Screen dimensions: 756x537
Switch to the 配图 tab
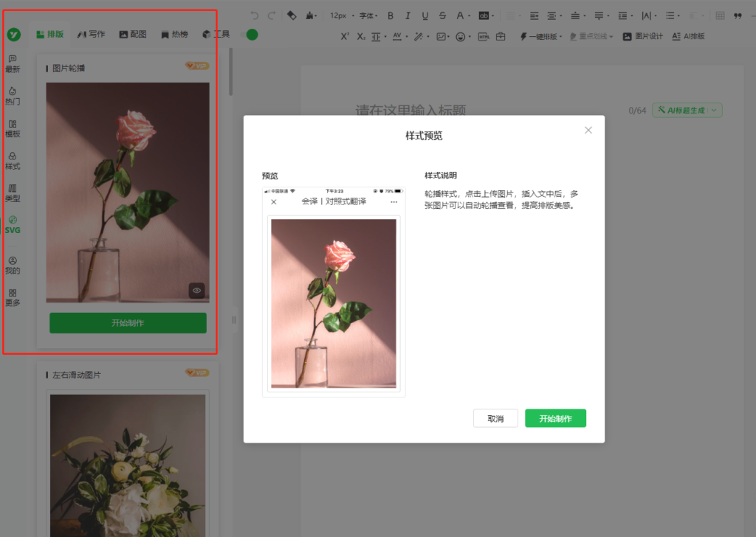(133, 34)
